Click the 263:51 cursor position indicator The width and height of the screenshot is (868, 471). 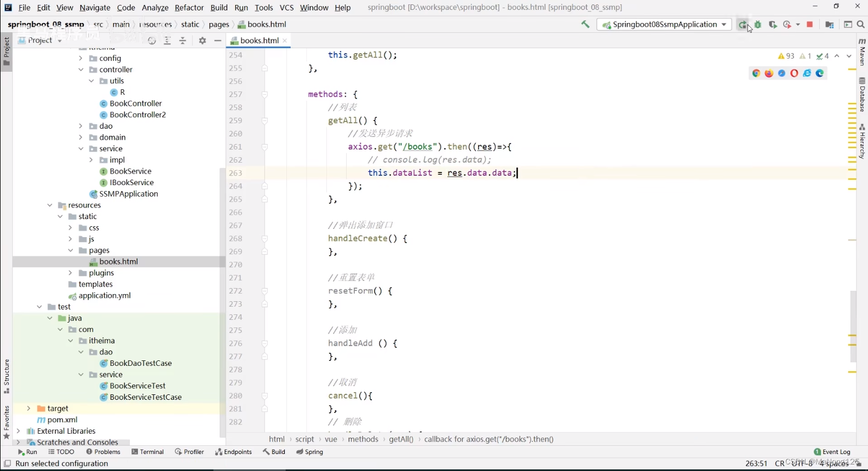(x=756, y=463)
